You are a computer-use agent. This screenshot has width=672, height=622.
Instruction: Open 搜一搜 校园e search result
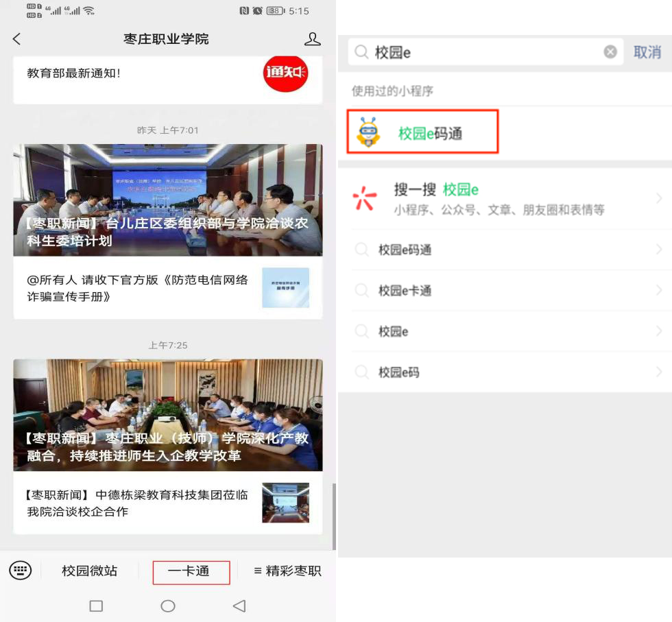point(505,198)
